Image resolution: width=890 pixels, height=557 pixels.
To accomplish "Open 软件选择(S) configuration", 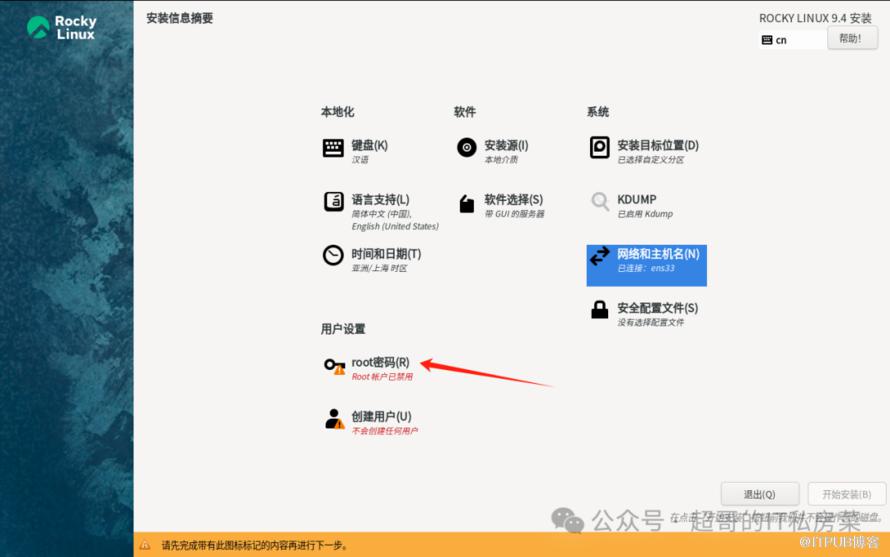I will [514, 200].
